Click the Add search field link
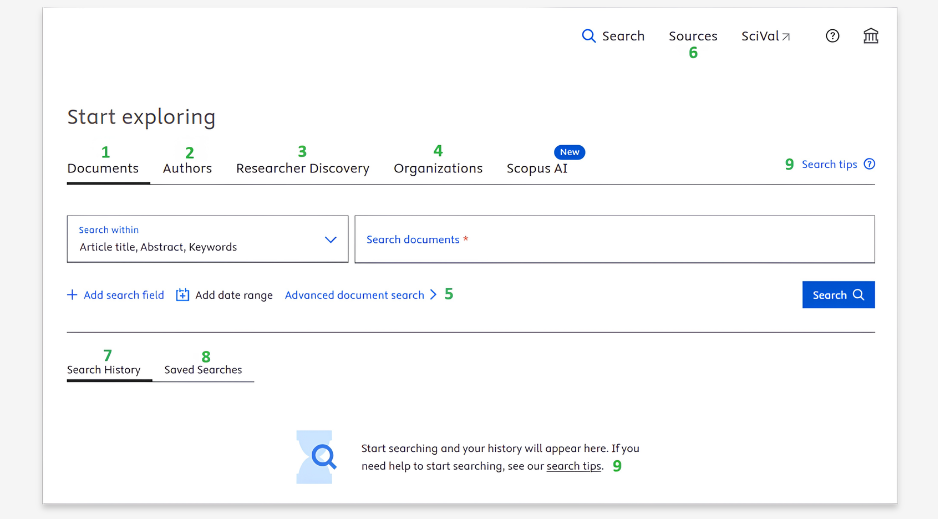This screenshot has width=938, height=519. pyautogui.click(x=124, y=295)
